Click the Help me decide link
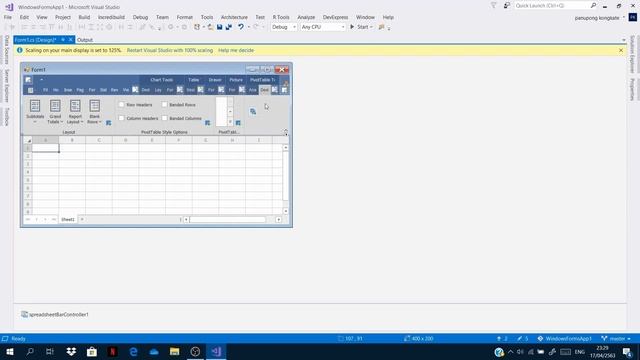The width and height of the screenshot is (640, 360). [x=236, y=50]
